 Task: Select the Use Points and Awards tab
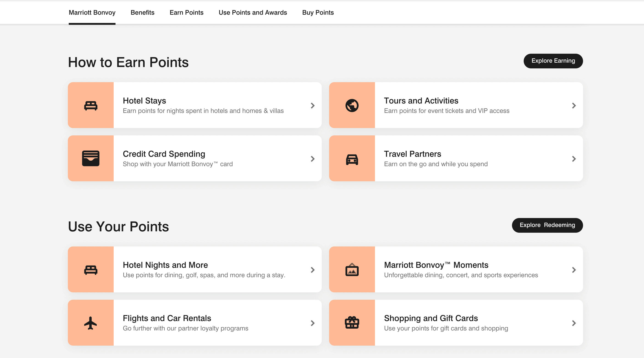click(x=253, y=12)
